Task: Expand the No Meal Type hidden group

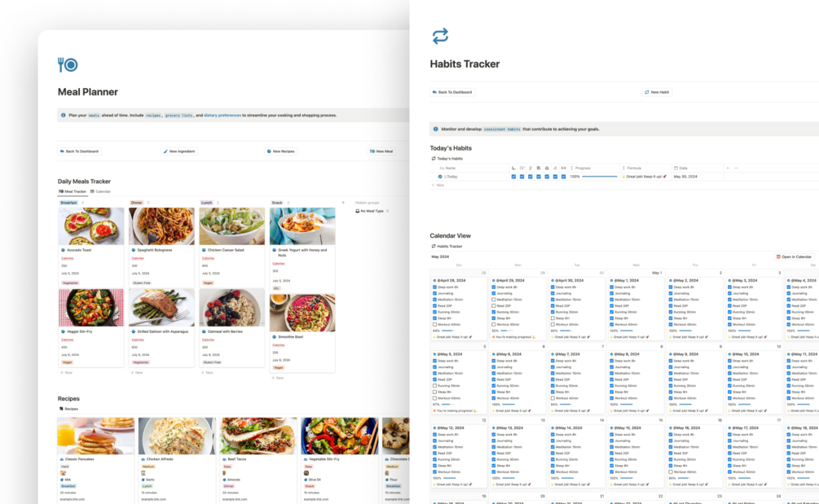Action: pyautogui.click(x=372, y=212)
